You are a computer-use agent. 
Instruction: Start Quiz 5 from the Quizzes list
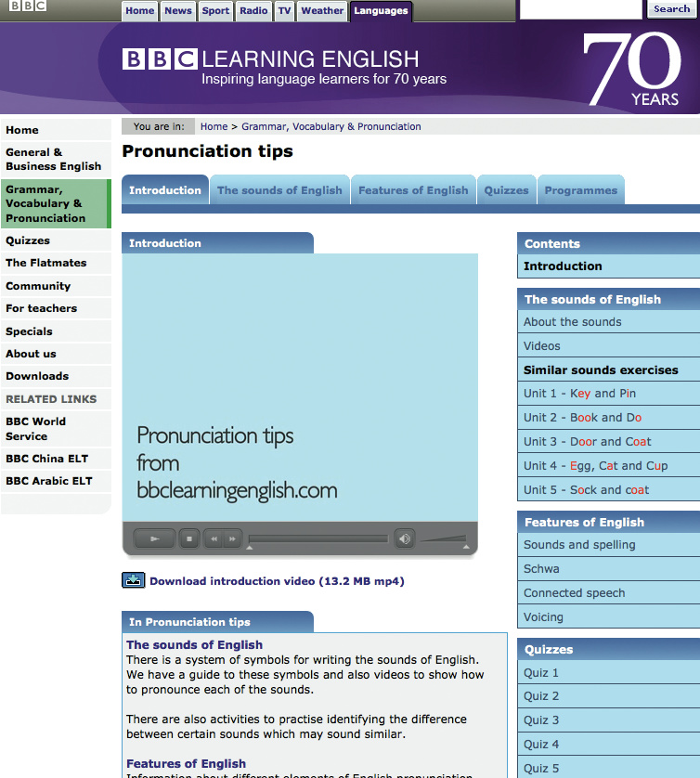[609, 768]
